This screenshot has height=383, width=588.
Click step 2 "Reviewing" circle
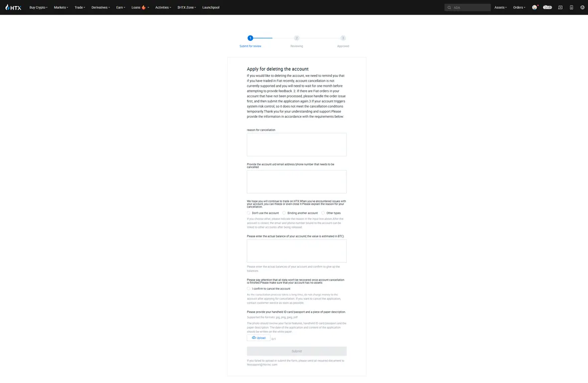296,38
